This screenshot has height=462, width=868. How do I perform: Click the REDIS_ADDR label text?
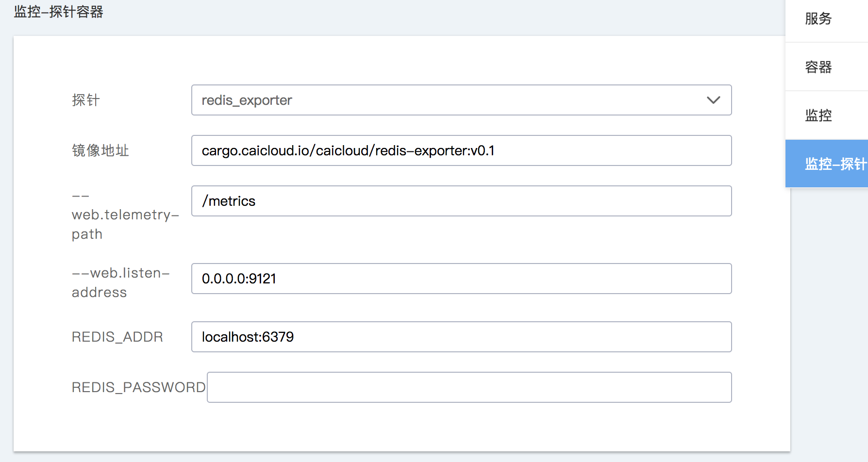coord(117,337)
